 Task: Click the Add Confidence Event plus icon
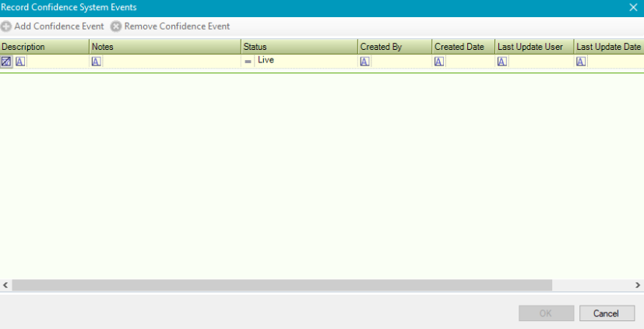[x=6, y=27]
